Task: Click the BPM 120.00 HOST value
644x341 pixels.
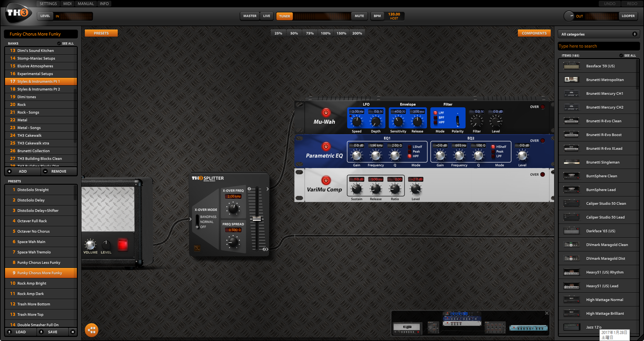Action: (x=394, y=16)
